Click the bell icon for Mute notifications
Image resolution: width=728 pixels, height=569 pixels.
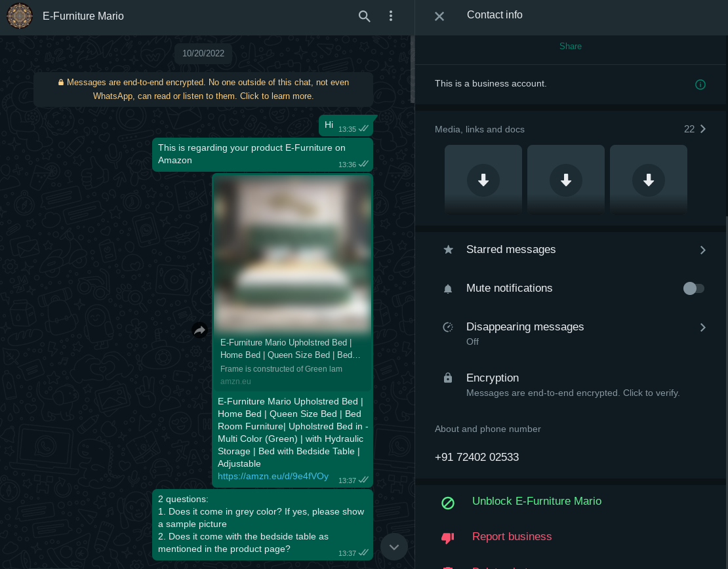click(448, 289)
